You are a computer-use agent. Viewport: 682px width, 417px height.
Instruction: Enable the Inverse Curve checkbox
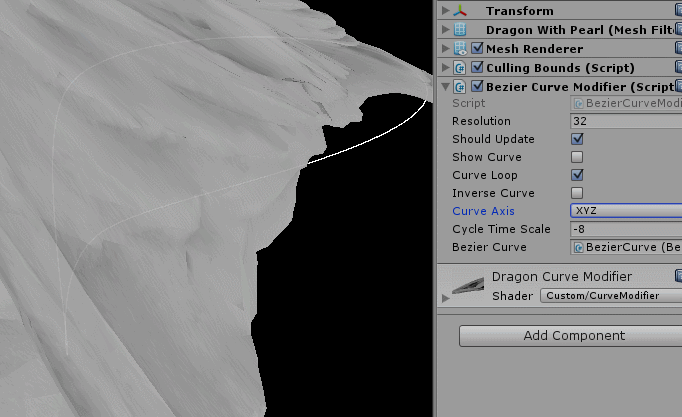point(577,193)
